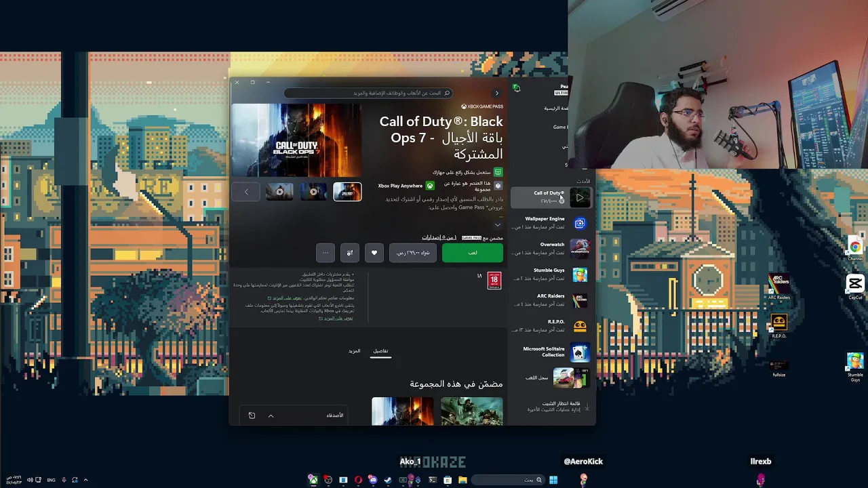
Task: Open Xbox app icon on taskbar
Action: coord(313,480)
